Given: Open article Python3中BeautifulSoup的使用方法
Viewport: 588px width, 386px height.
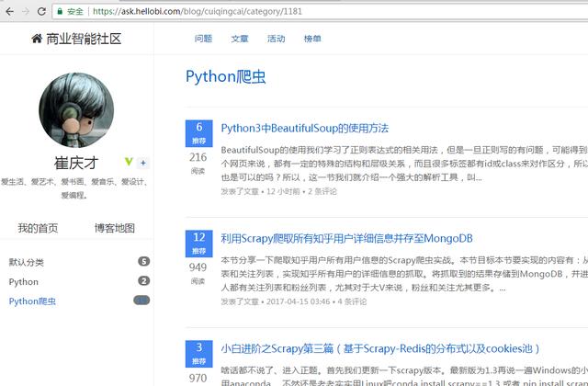Looking at the screenshot, I should coord(304,129).
